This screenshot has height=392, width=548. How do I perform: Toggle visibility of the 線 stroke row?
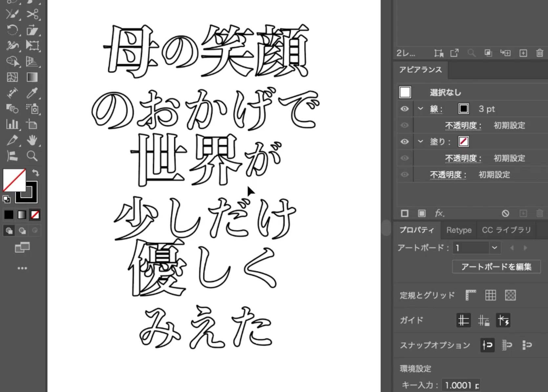405,109
